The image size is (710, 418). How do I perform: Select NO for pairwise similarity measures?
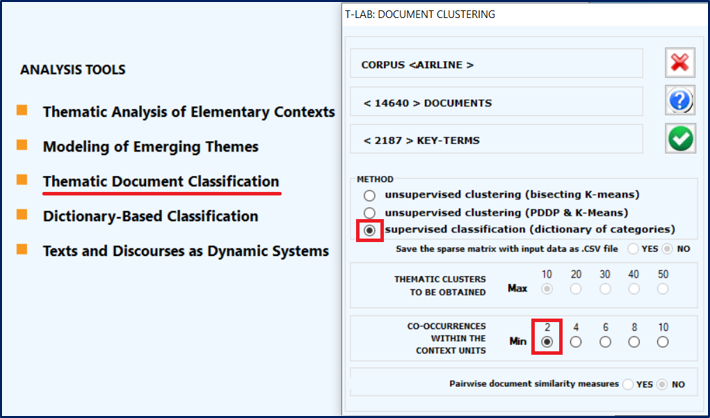click(x=662, y=384)
